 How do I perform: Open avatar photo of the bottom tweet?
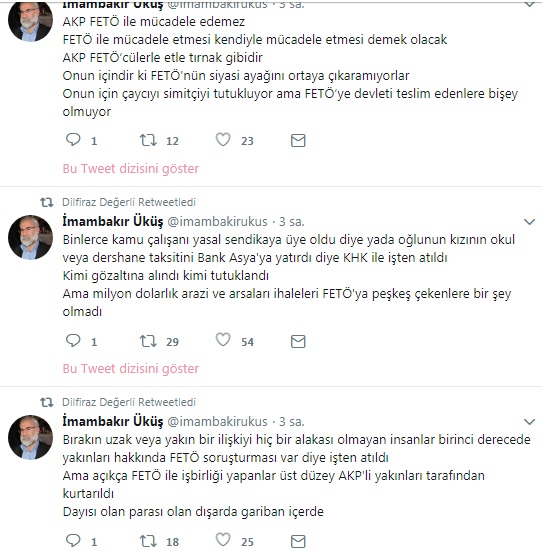pyautogui.click(x=31, y=437)
